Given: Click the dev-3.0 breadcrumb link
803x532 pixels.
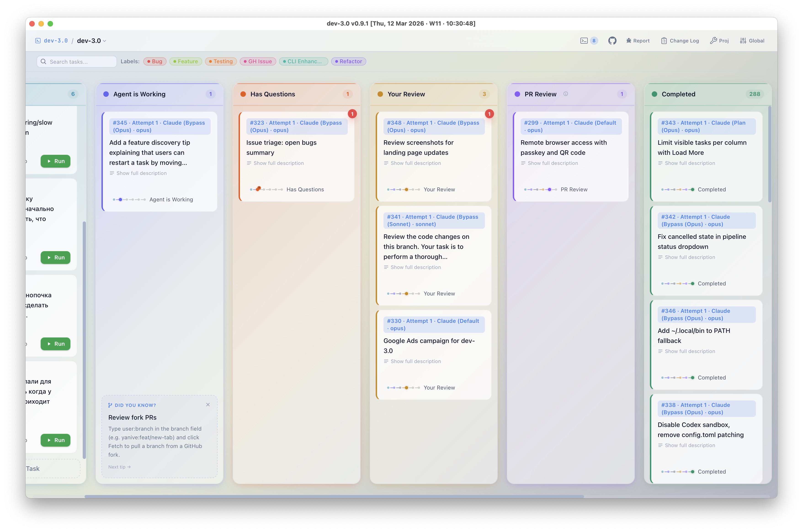Looking at the screenshot, I should click(x=56, y=40).
